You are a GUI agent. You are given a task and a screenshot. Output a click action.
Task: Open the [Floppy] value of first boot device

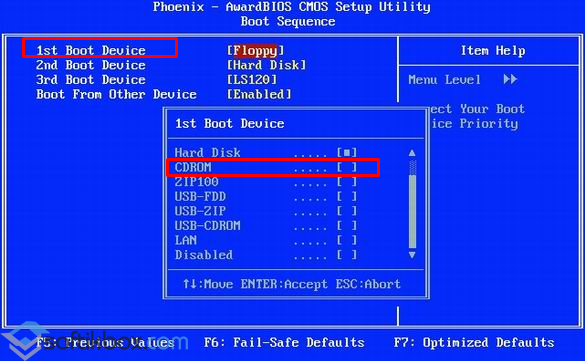tap(256, 50)
